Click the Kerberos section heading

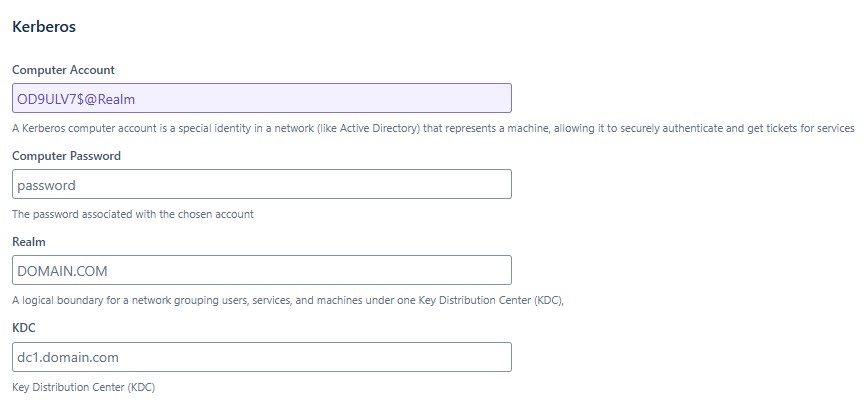(44, 27)
